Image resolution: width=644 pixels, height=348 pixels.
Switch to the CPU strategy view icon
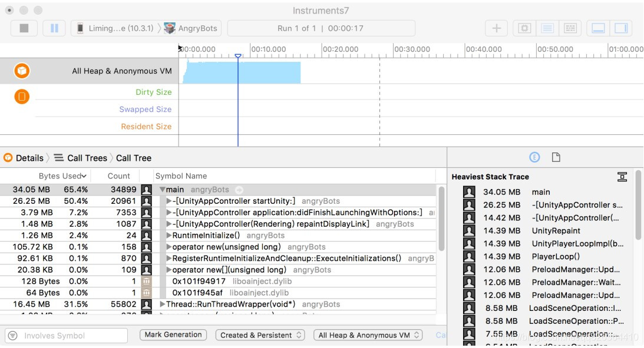(x=524, y=28)
